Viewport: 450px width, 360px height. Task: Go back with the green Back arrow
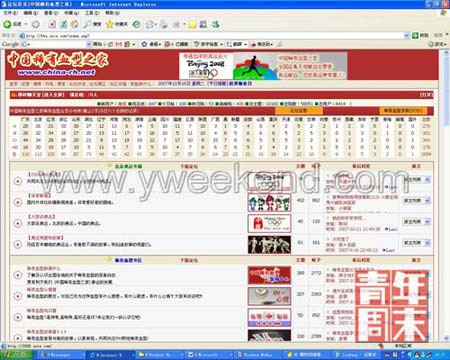click(7, 24)
